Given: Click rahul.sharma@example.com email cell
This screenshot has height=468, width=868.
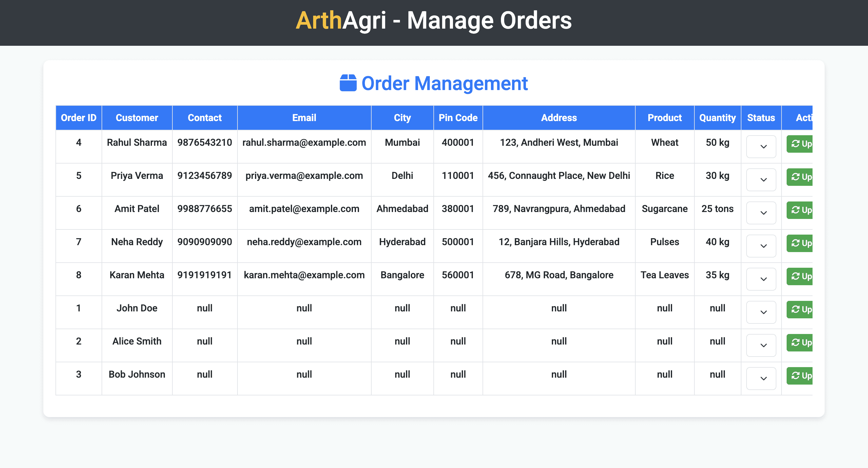Looking at the screenshot, I should (x=304, y=142).
